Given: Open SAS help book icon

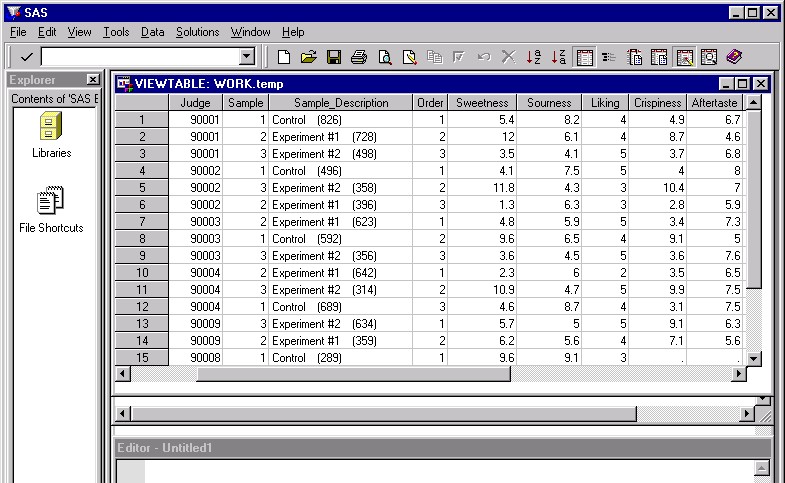Looking at the screenshot, I should (734, 57).
